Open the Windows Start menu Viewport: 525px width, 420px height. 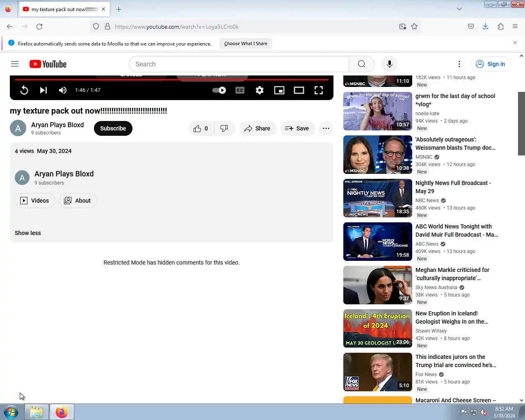pyautogui.click(x=11, y=412)
